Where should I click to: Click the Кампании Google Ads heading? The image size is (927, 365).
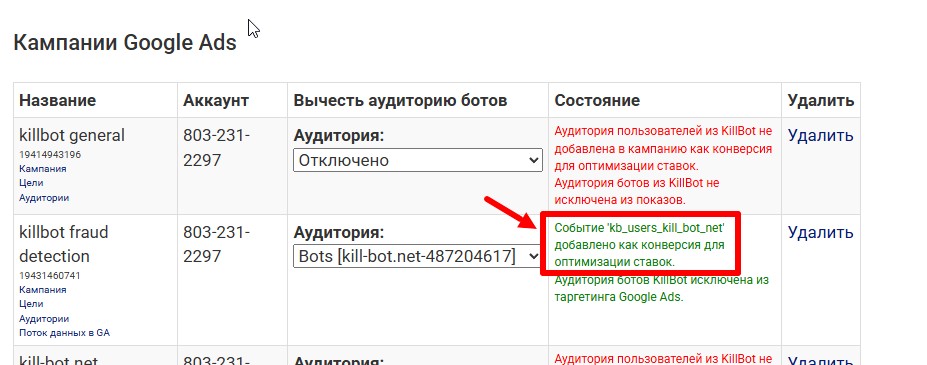pyautogui.click(x=125, y=43)
